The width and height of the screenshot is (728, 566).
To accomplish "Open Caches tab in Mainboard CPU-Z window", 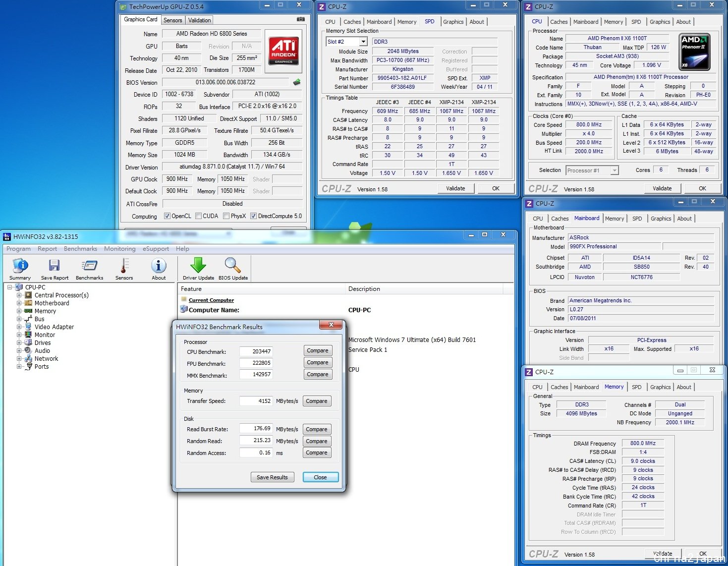I will tap(560, 219).
